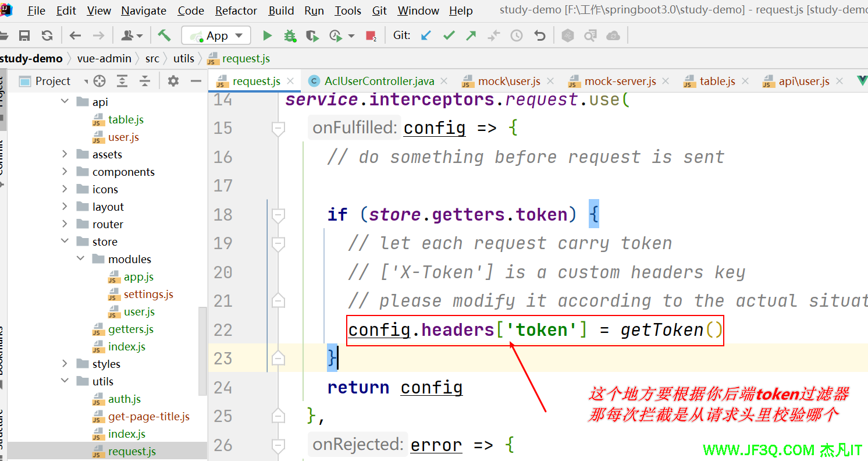Open Git history clock icon
Viewport: 868px width, 461px height.
point(516,36)
